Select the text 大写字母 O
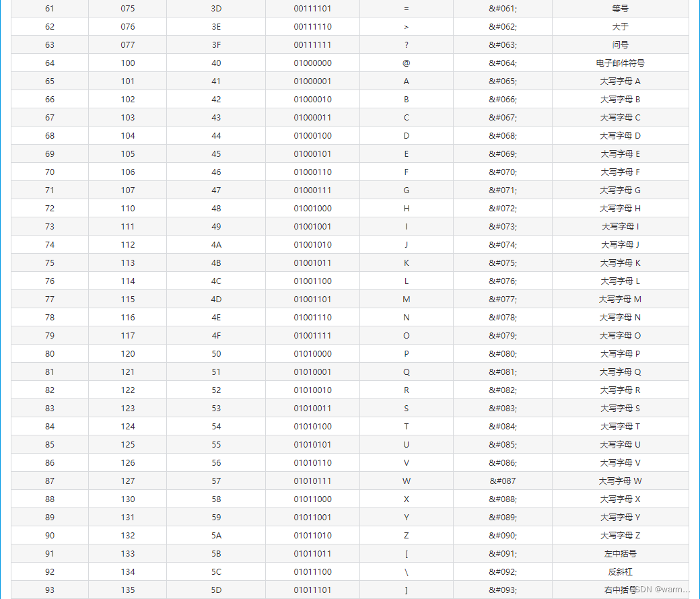The height and width of the screenshot is (599, 700). [620, 336]
